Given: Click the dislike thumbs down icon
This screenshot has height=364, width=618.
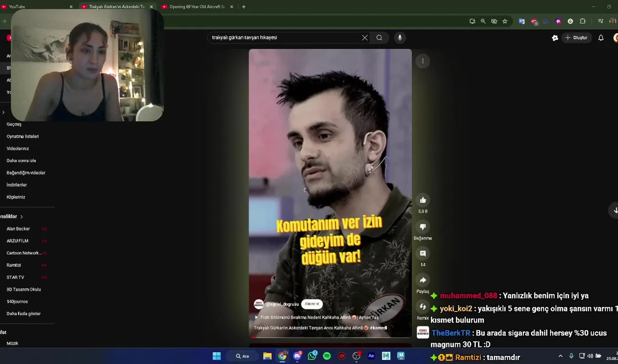Looking at the screenshot, I should pos(423,227).
